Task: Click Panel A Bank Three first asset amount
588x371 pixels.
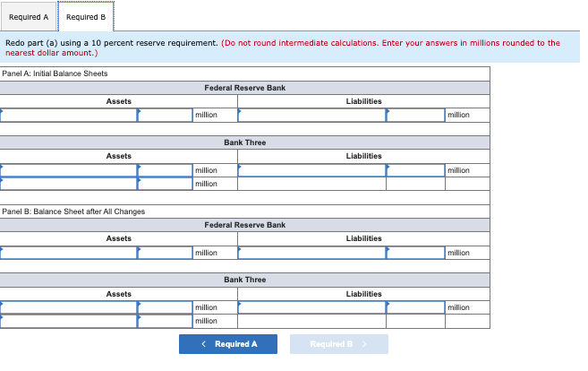Action: click(165, 170)
